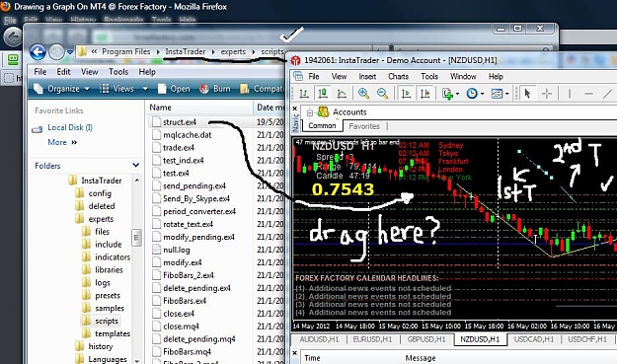The height and width of the screenshot is (364, 617).
Task: Switch to the Common tab in Navigator
Action: 322,126
